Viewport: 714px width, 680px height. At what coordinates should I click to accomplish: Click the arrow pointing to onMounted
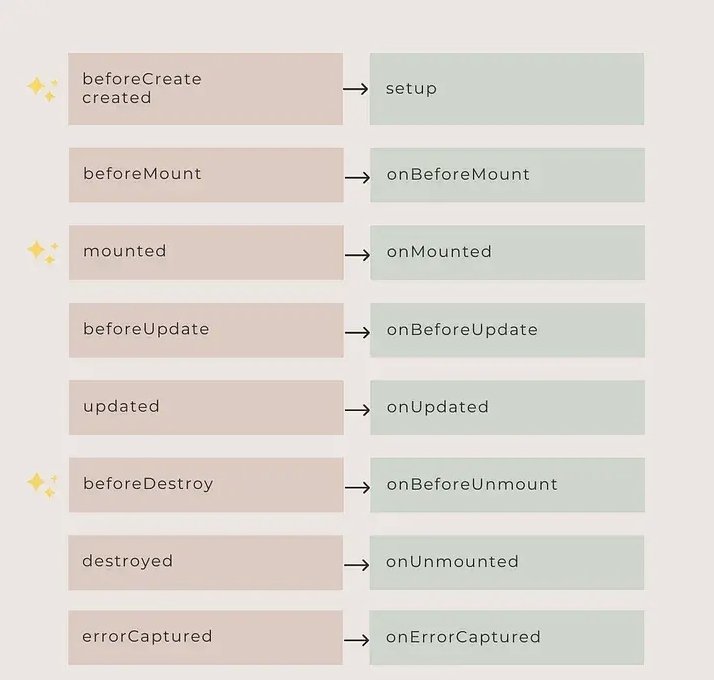[x=357, y=255]
